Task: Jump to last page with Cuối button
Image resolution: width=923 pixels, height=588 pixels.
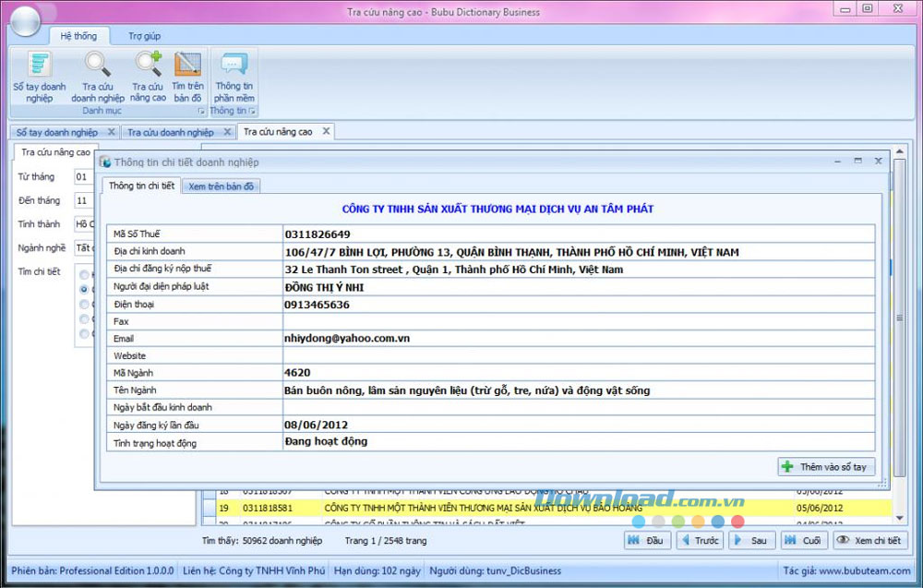Action: coord(803,541)
